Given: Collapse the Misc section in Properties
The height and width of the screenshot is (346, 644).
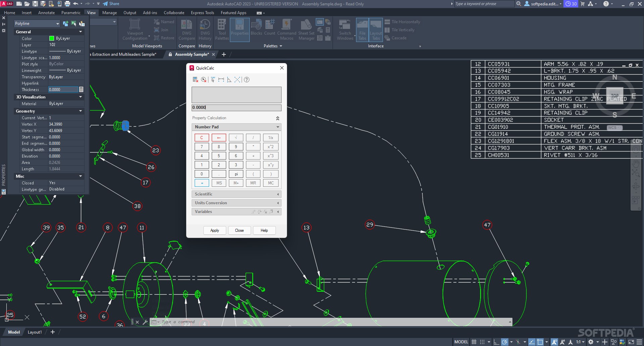Looking at the screenshot, I should (x=81, y=176).
